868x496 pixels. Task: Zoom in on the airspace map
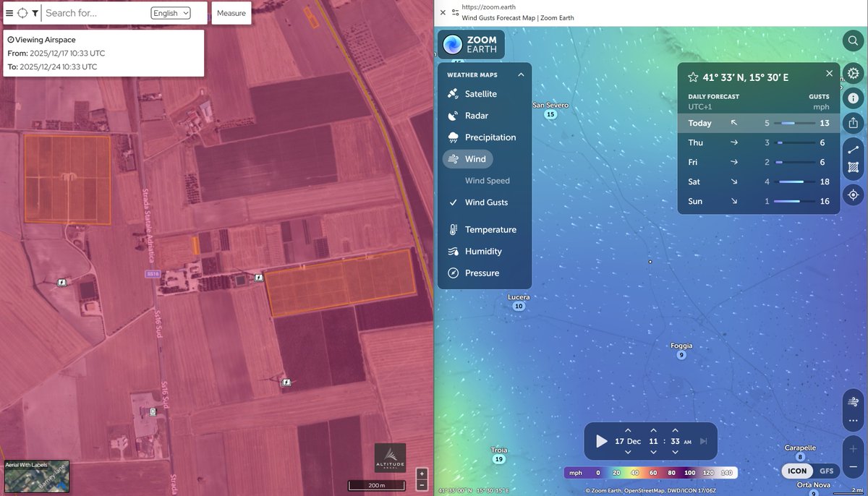[x=422, y=474]
